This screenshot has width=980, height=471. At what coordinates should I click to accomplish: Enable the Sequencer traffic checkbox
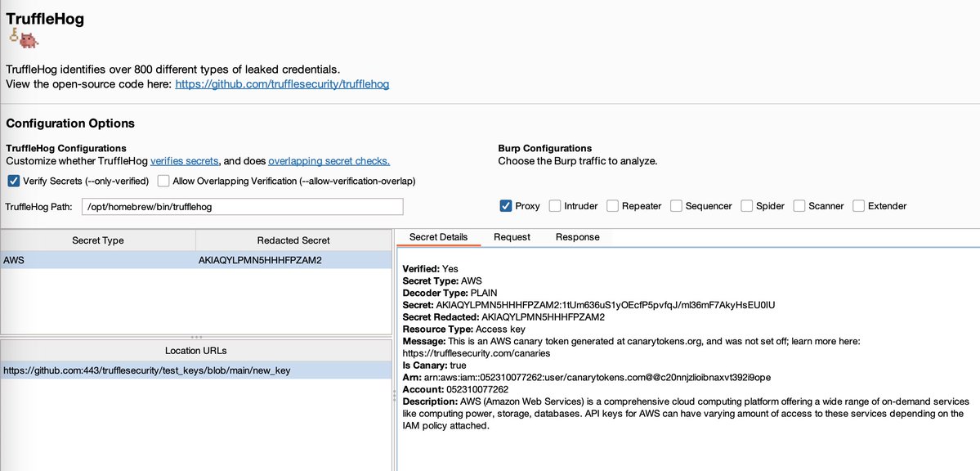coord(676,206)
